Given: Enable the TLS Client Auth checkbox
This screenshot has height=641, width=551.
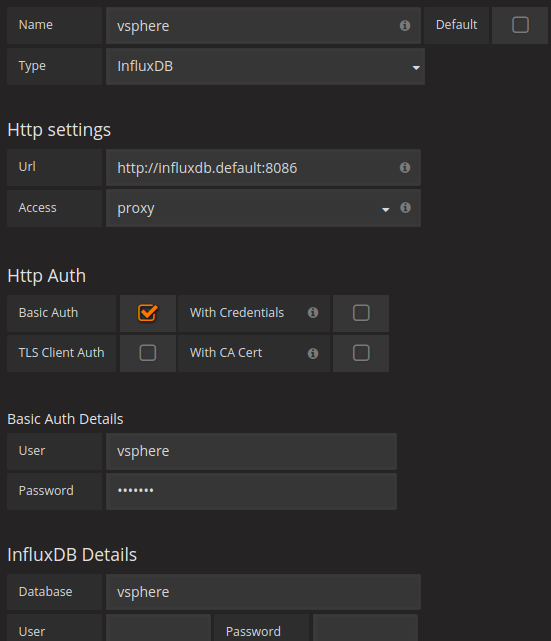Looking at the screenshot, I should (148, 353).
